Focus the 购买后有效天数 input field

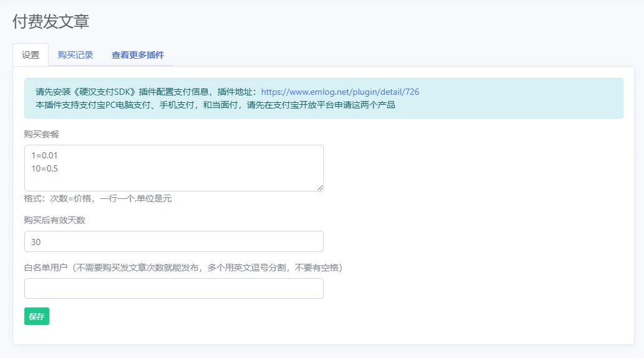tap(173, 241)
